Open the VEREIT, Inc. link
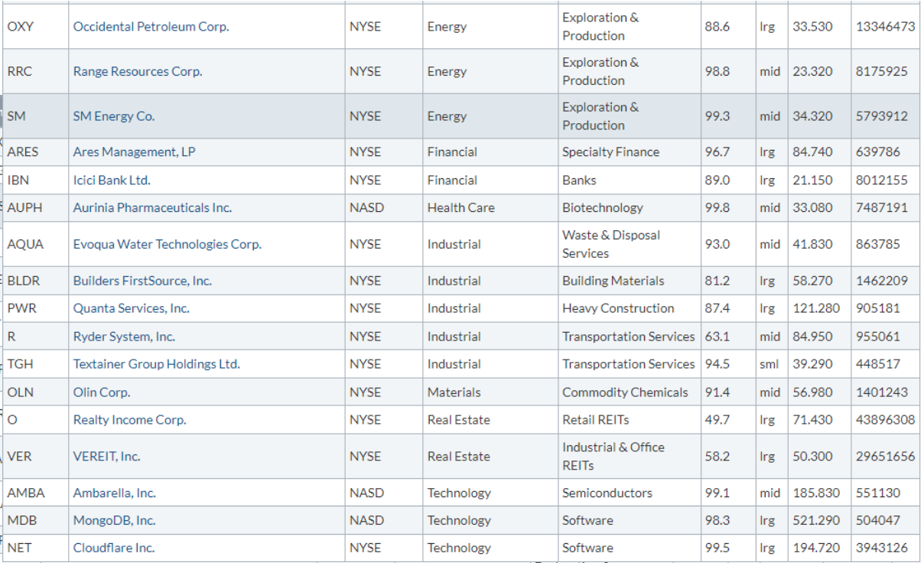 (x=107, y=457)
